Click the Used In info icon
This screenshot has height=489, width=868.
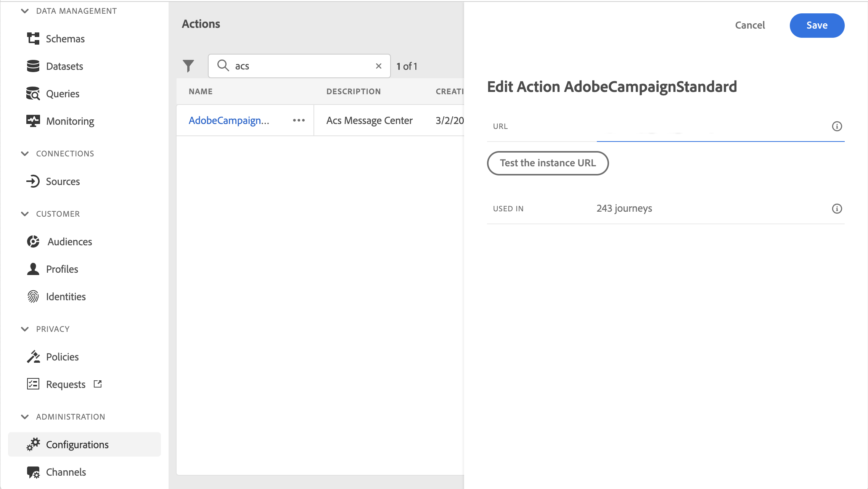pyautogui.click(x=837, y=209)
